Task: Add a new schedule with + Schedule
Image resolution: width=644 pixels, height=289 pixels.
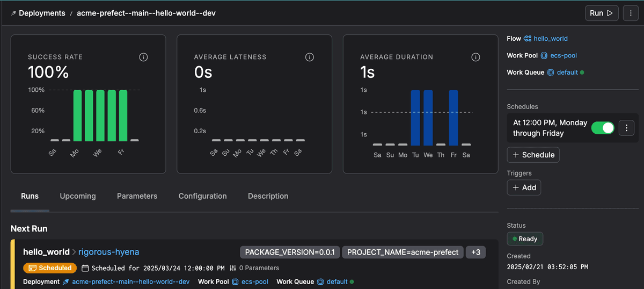Action: [x=533, y=155]
